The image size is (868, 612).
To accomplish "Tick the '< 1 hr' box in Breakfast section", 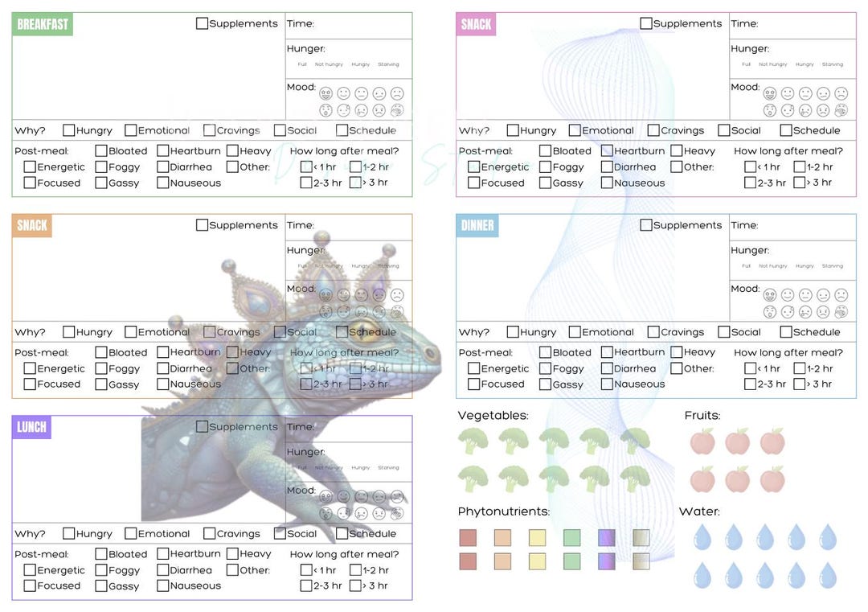I will [306, 166].
